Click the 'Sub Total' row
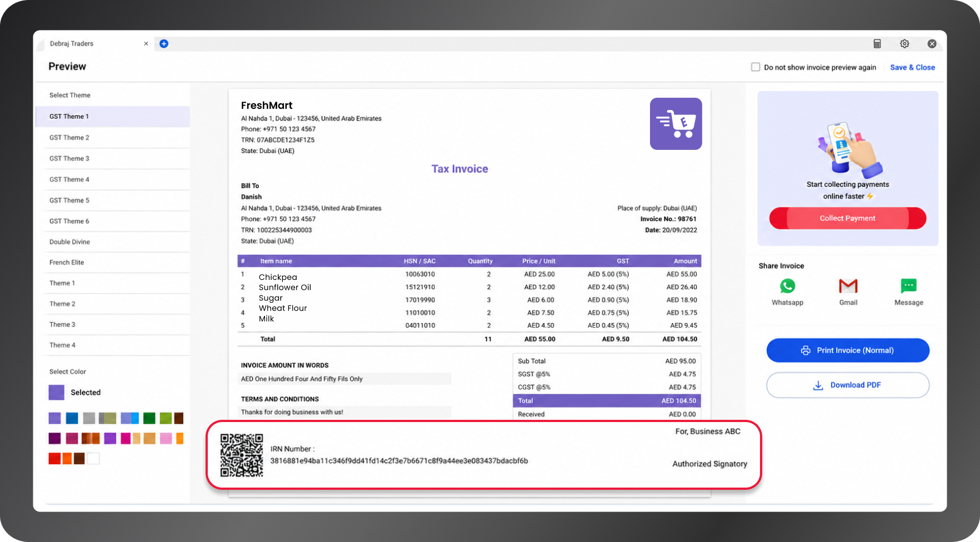 pos(607,361)
